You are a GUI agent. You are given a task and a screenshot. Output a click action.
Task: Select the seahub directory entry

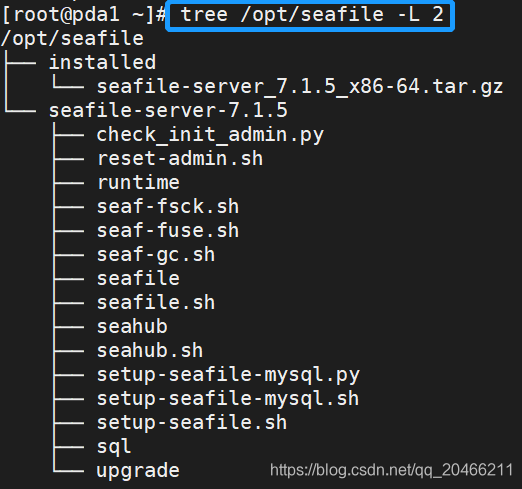pos(132,326)
